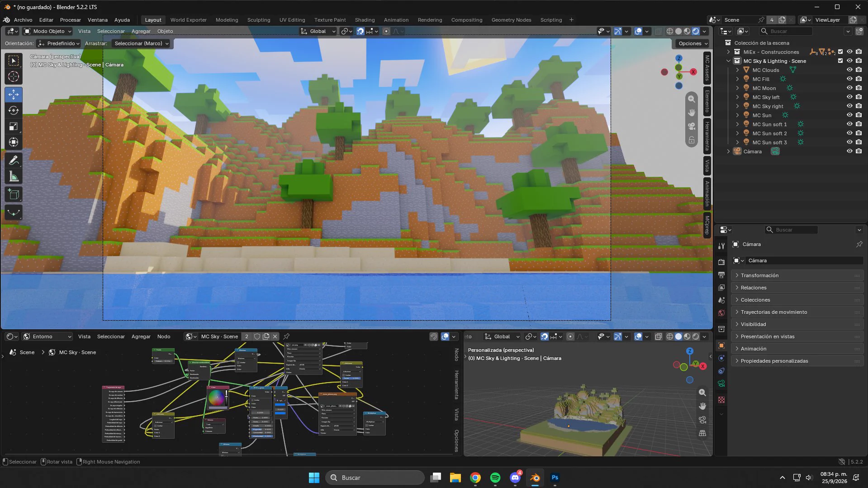Screen dimensions: 868x488
Task: Activate the Move tool
Action: 14,95
